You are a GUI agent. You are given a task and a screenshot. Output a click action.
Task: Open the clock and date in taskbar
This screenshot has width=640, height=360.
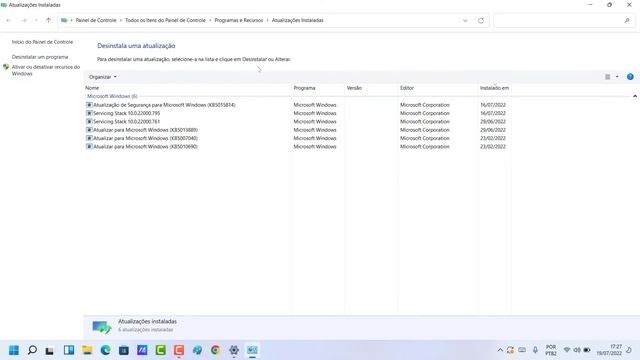click(x=609, y=350)
